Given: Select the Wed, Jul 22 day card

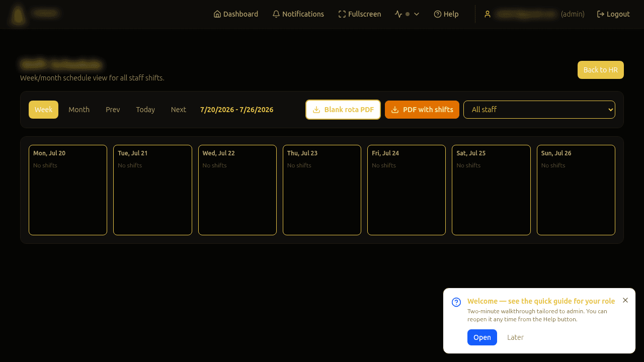Looking at the screenshot, I should (237, 190).
